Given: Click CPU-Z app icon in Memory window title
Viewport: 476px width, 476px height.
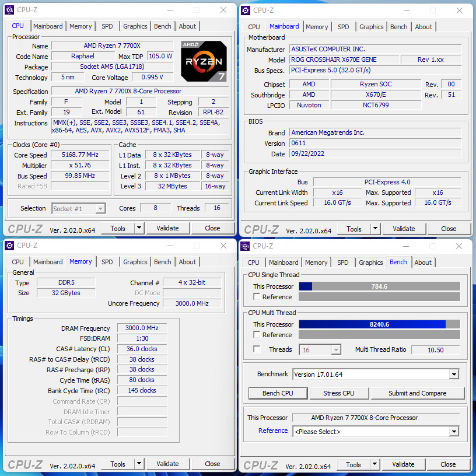Looking at the screenshot, I should pyautogui.click(x=9, y=245).
